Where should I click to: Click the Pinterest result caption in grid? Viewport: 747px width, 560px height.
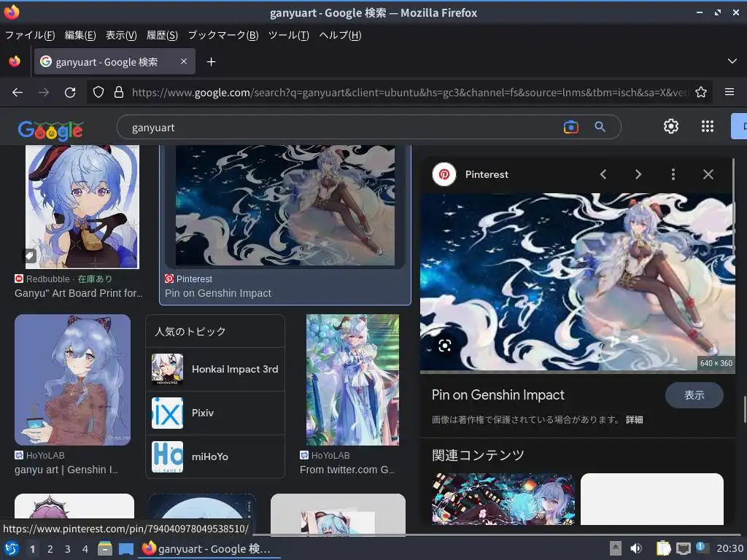click(217, 293)
